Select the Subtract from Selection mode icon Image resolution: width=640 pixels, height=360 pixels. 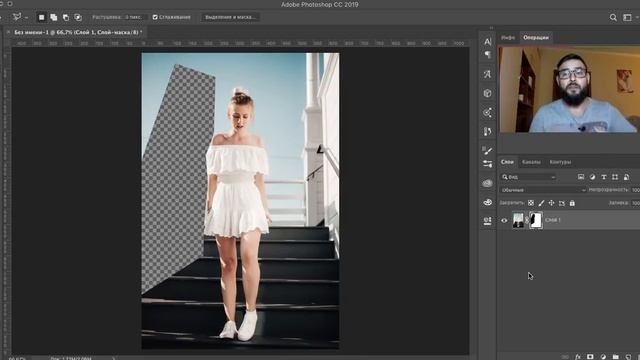66,17
